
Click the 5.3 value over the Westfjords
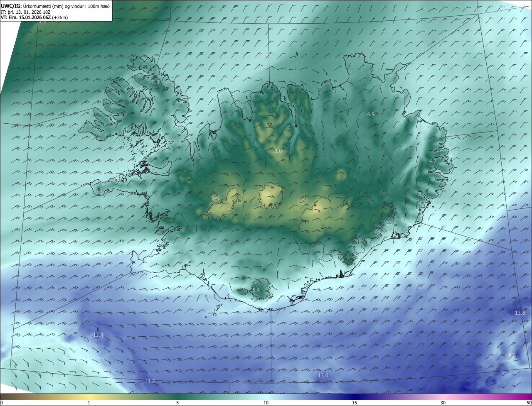(155, 83)
